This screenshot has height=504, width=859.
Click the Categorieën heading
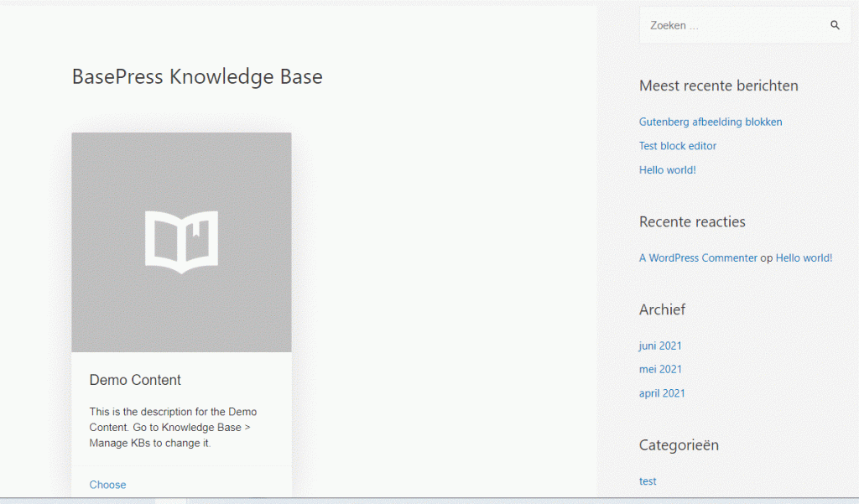pyautogui.click(x=679, y=444)
